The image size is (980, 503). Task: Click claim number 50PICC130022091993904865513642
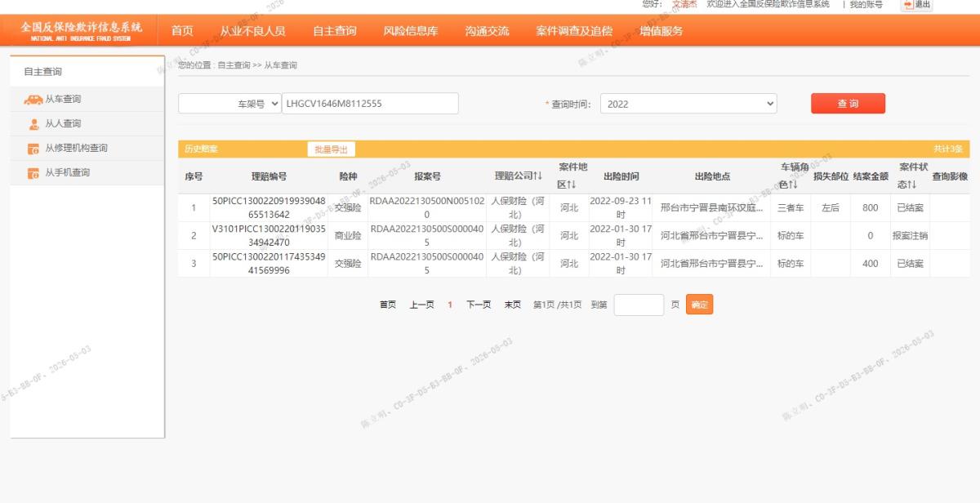[269, 207]
